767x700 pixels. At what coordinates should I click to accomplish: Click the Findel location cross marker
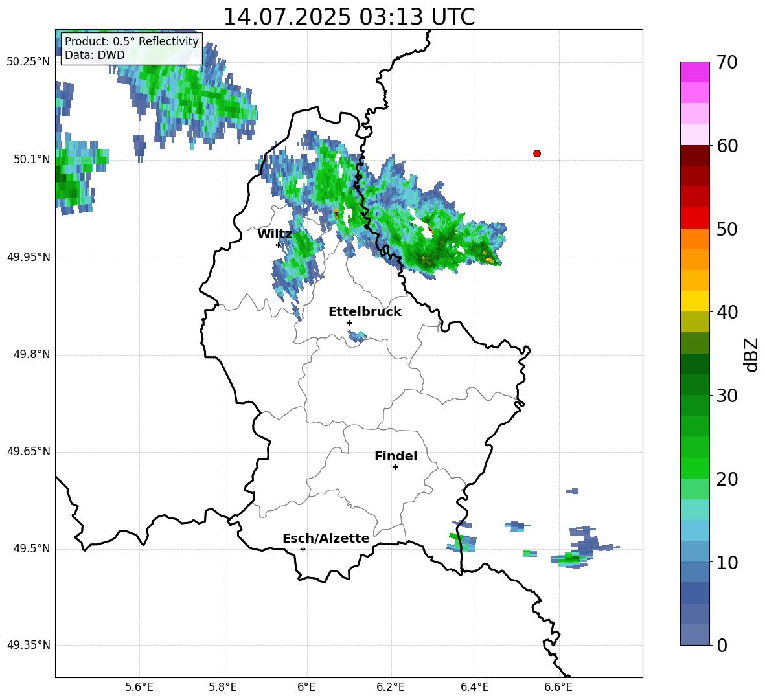coord(395,468)
